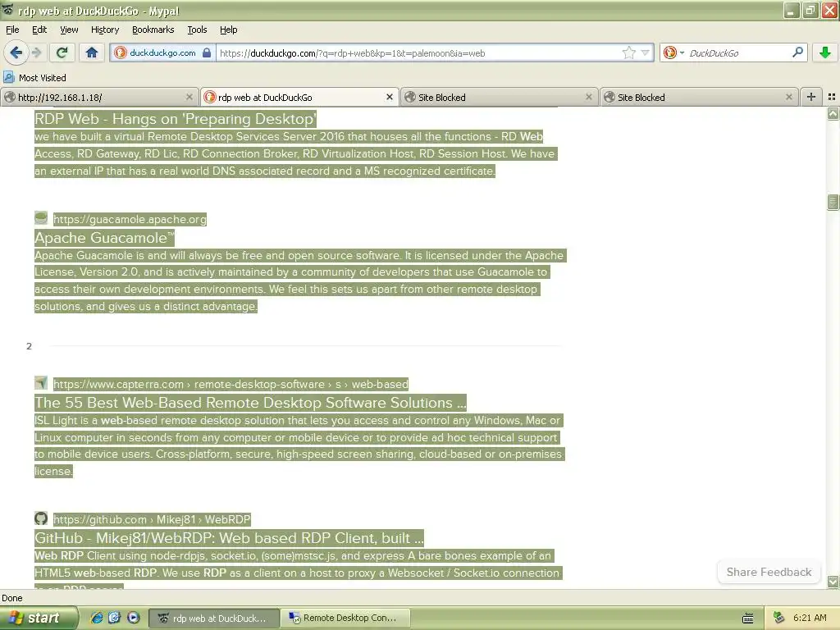840x630 pixels.
Task: Switch to the http://192.168.1.18/ tab
Action: coord(98,97)
